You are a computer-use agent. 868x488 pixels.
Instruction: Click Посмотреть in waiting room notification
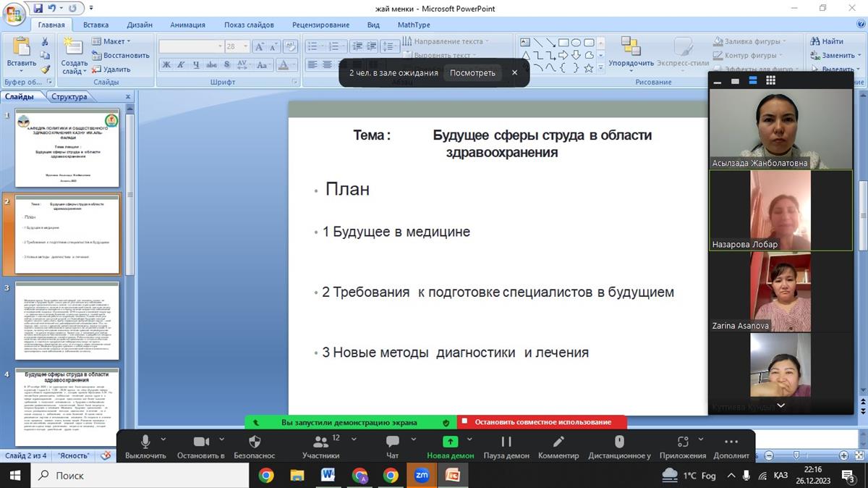point(472,73)
